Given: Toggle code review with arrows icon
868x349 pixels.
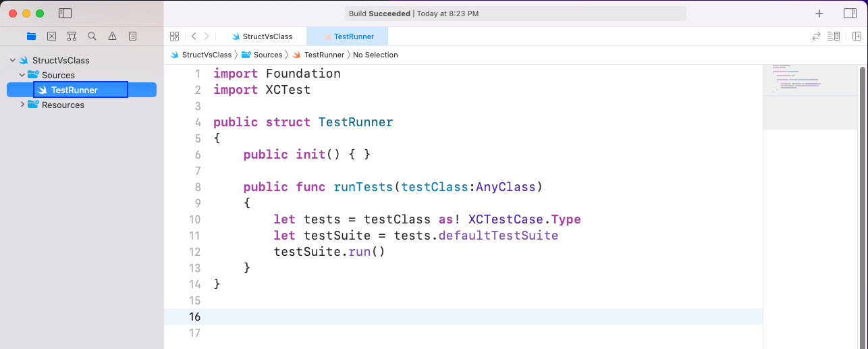Looking at the screenshot, I should click(x=817, y=36).
